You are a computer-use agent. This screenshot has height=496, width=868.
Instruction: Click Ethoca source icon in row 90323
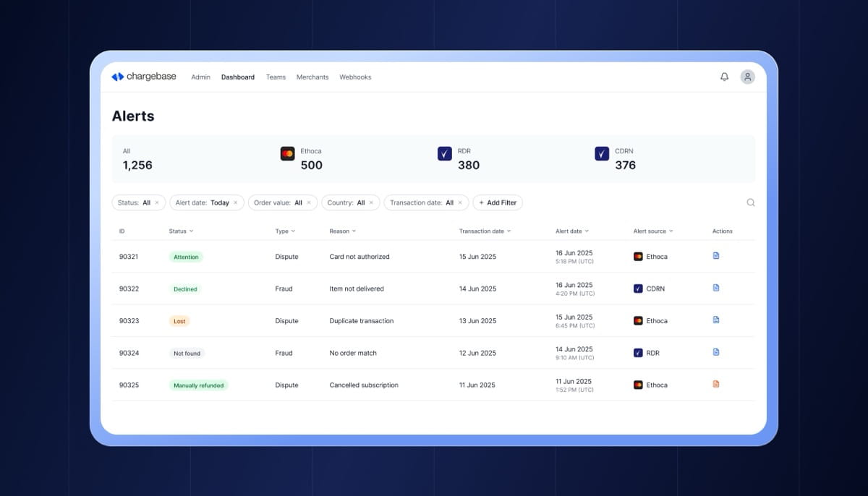[638, 320]
